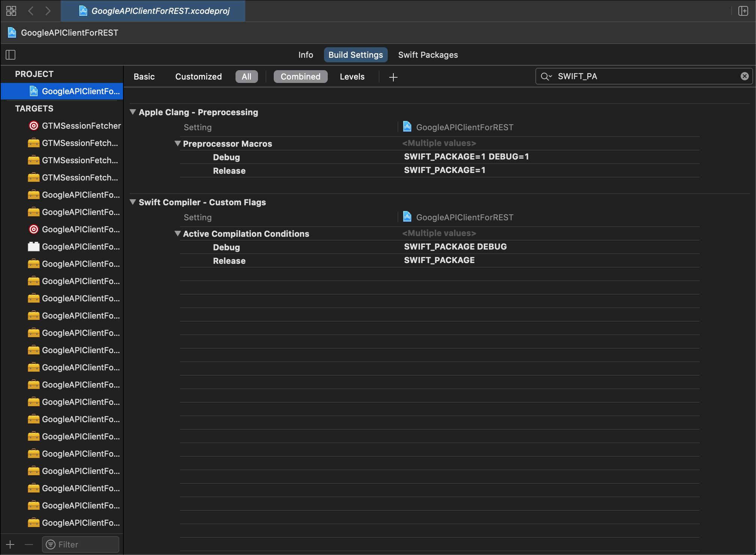Open the search options magnifier menu
The image size is (756, 555).
click(x=546, y=77)
